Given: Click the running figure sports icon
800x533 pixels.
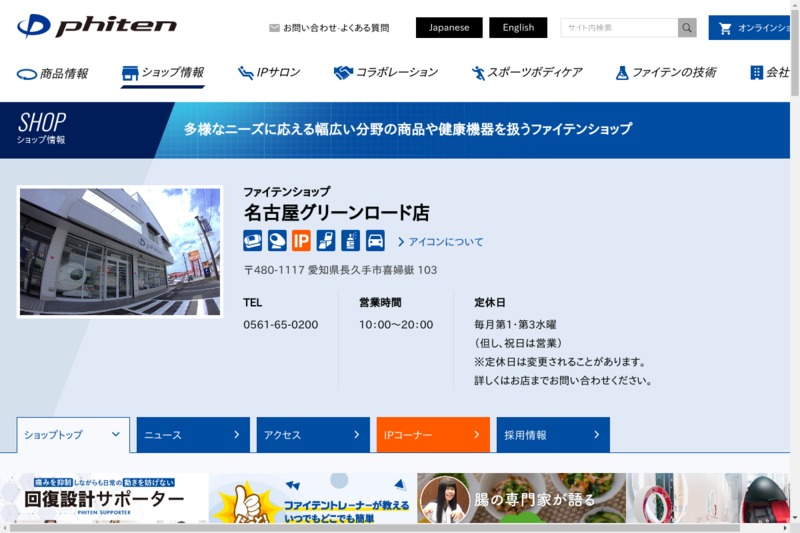Looking at the screenshot, I should (478, 73).
